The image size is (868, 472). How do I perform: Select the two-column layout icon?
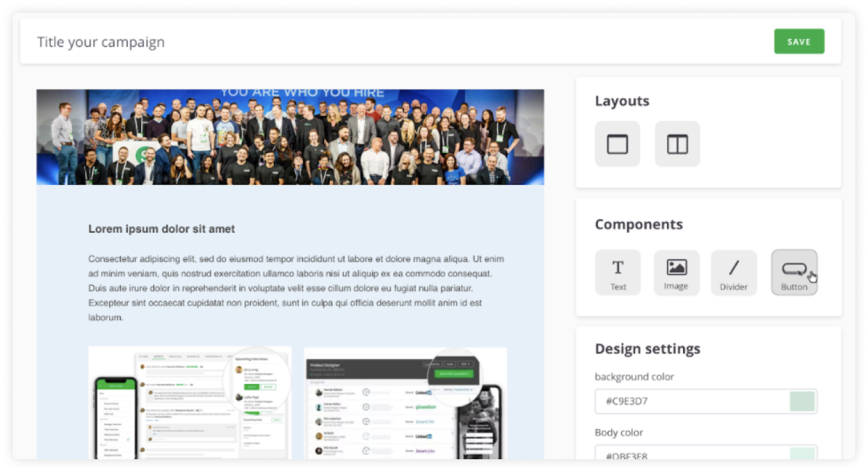pos(677,144)
